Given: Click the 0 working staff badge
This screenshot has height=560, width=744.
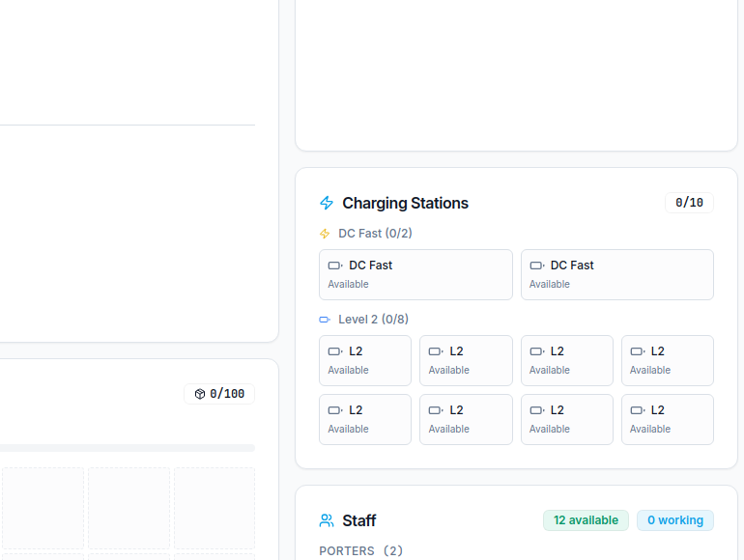Looking at the screenshot, I should point(675,520).
